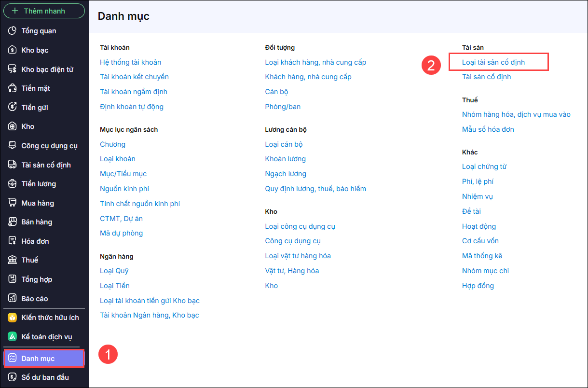The image size is (588, 388).
Task: Click the Tổng quan pie chart icon
Action: click(x=13, y=31)
